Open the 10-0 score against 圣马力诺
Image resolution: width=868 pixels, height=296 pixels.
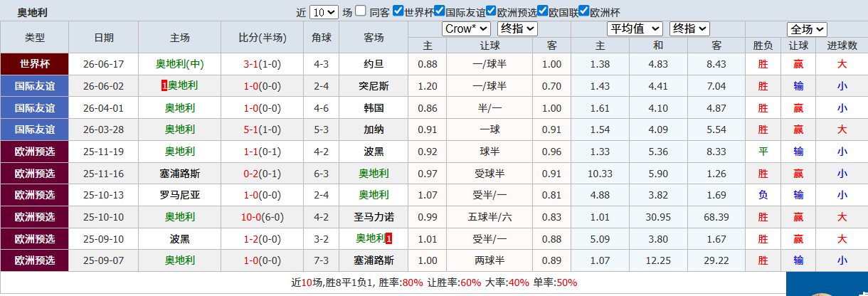(250, 217)
